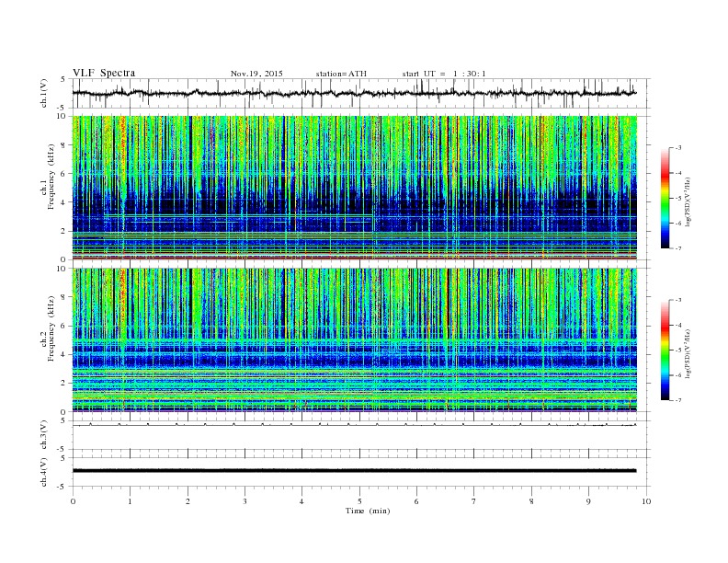The width and height of the screenshot is (728, 563).
Task: Click the "9" tick on the Time axis
Action: [x=588, y=501]
